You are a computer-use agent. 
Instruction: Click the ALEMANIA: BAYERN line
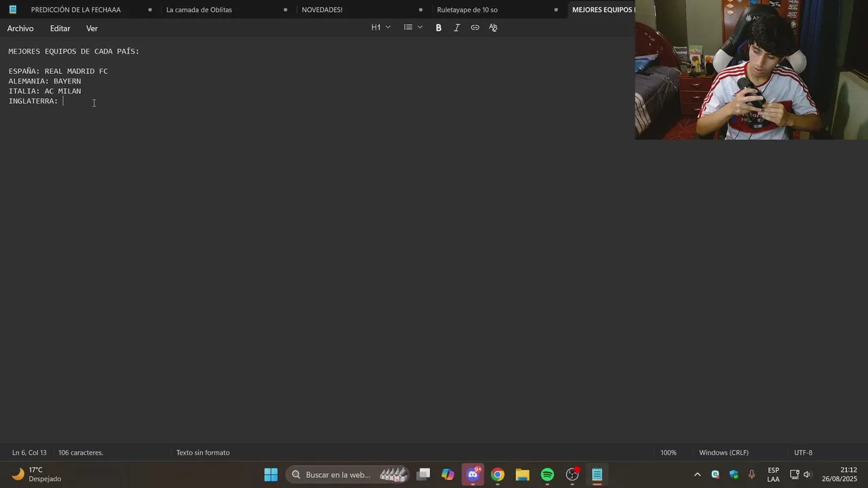[x=45, y=81]
